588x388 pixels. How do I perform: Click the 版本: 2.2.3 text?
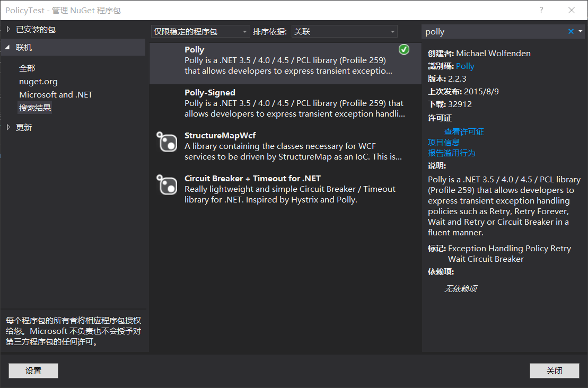447,79
